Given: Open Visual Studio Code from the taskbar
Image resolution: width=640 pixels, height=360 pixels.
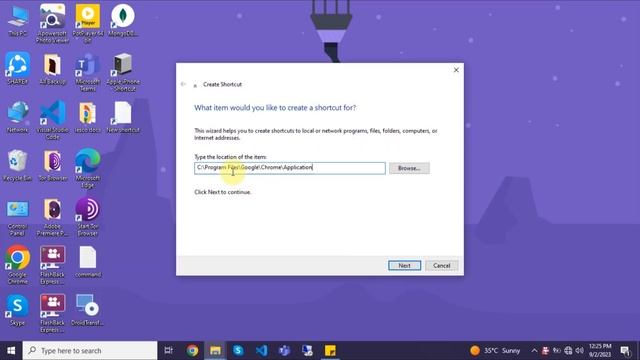Looking at the screenshot, I should click(x=261, y=350).
